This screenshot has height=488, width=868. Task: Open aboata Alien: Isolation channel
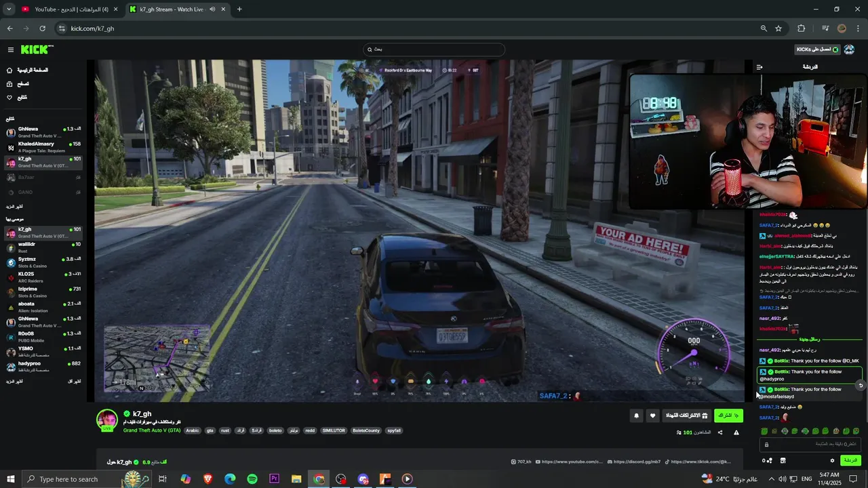pos(43,307)
